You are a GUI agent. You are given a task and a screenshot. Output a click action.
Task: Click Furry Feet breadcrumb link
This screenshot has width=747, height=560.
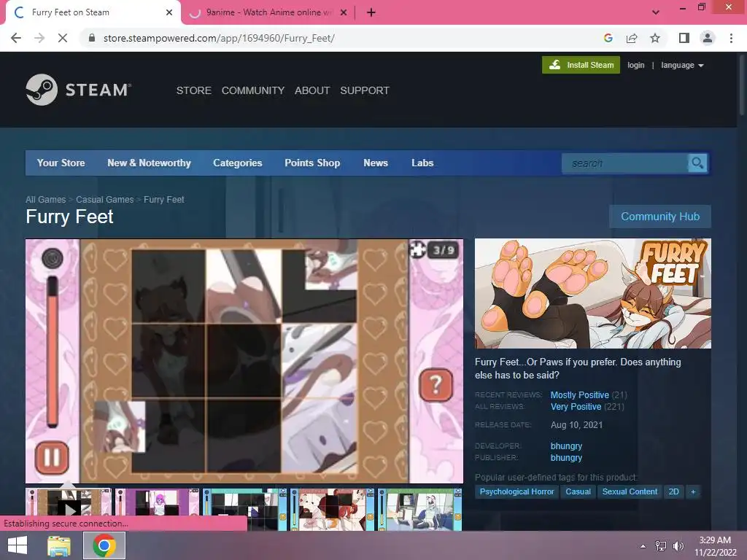(x=164, y=200)
